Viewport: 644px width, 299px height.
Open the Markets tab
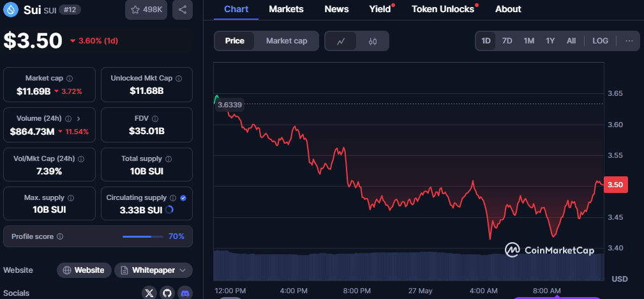click(287, 9)
